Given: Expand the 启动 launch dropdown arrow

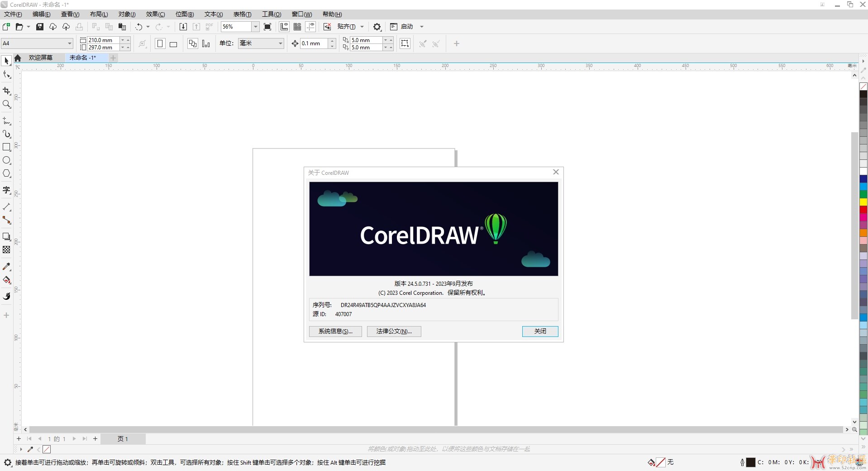Looking at the screenshot, I should 421,27.
